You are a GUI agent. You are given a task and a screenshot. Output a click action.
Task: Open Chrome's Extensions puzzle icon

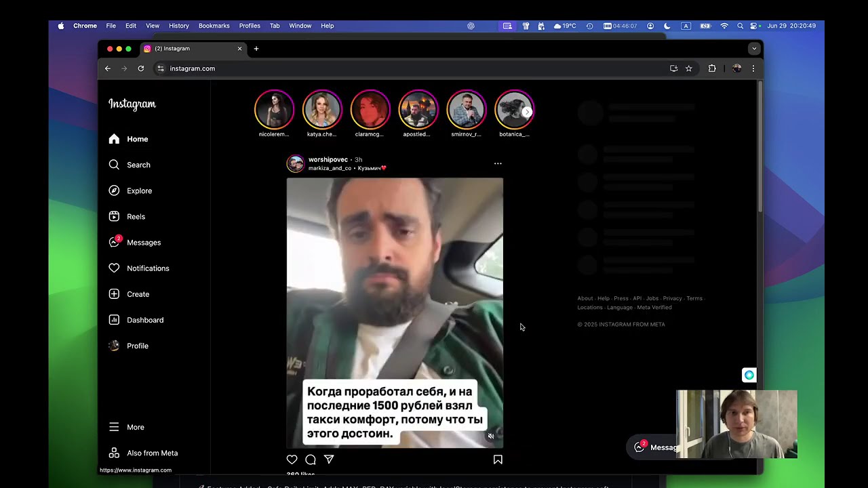tap(712, 68)
